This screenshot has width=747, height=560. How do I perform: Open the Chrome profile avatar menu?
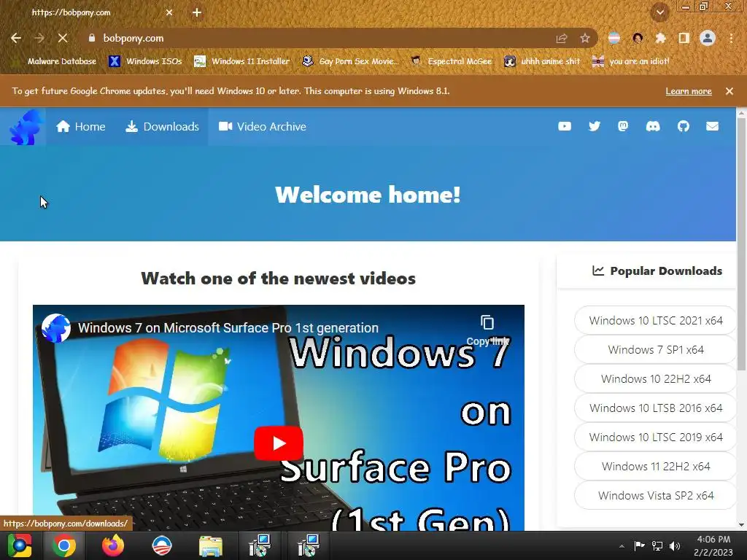coord(708,38)
